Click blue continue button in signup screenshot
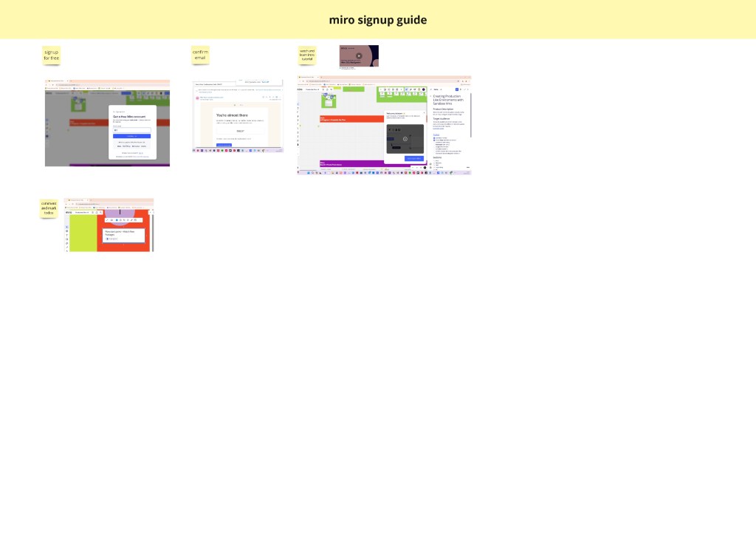 (x=131, y=136)
